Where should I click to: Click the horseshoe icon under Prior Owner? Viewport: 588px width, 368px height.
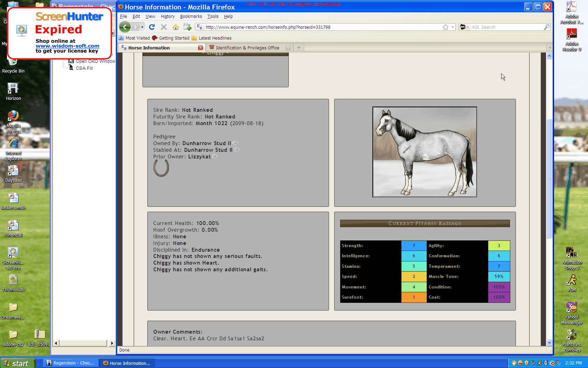tap(161, 169)
